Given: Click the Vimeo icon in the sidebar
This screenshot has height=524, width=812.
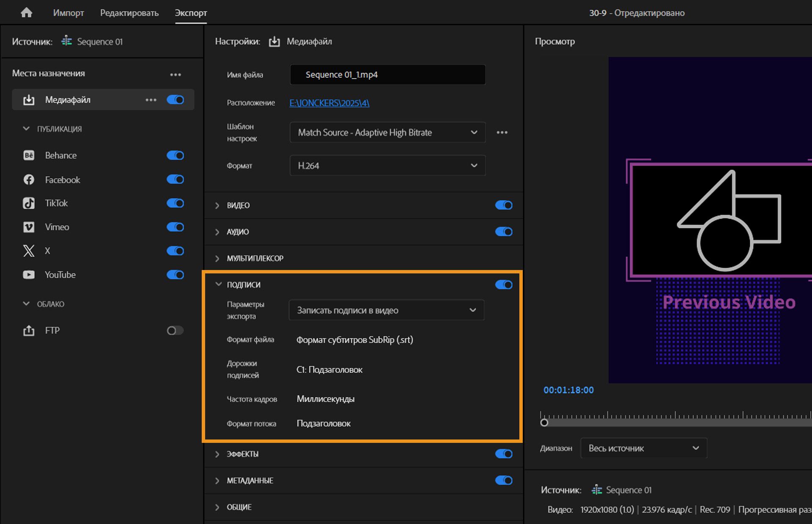Looking at the screenshot, I should (28, 227).
